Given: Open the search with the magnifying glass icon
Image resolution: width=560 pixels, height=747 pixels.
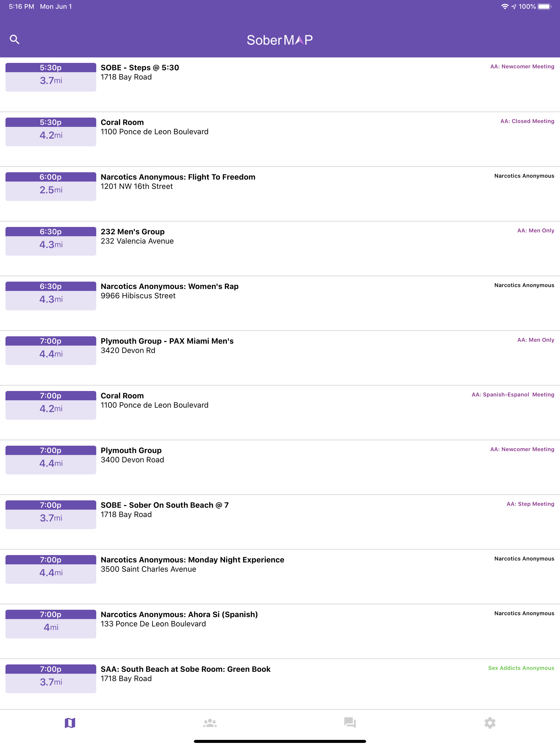Looking at the screenshot, I should pyautogui.click(x=15, y=40).
